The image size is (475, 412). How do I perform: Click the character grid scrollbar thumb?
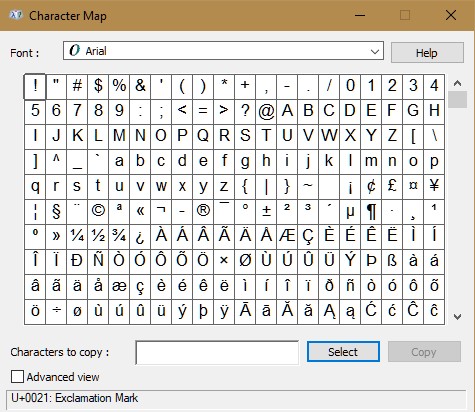click(x=457, y=100)
